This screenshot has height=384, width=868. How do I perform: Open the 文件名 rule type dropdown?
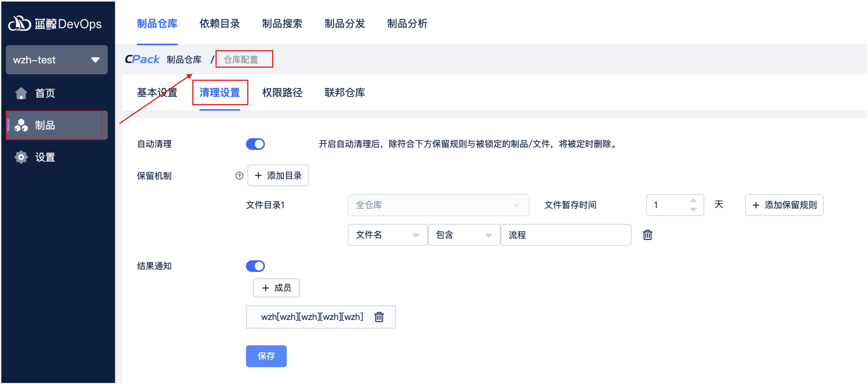click(x=387, y=235)
